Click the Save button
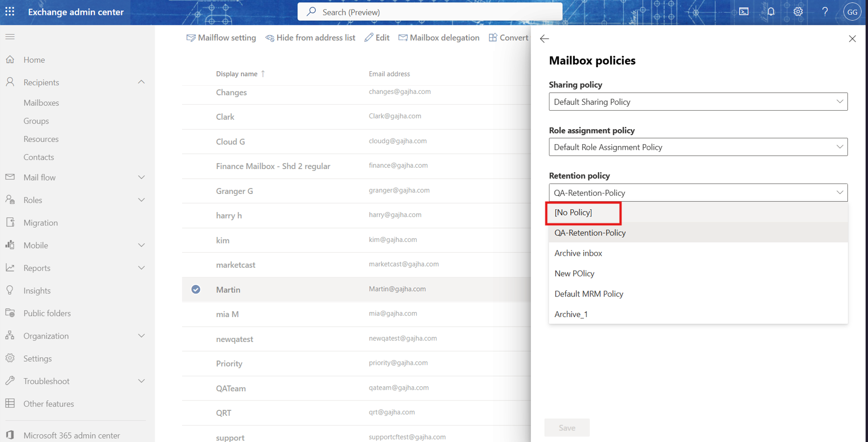Viewport: 868px width, 442px height. click(567, 428)
